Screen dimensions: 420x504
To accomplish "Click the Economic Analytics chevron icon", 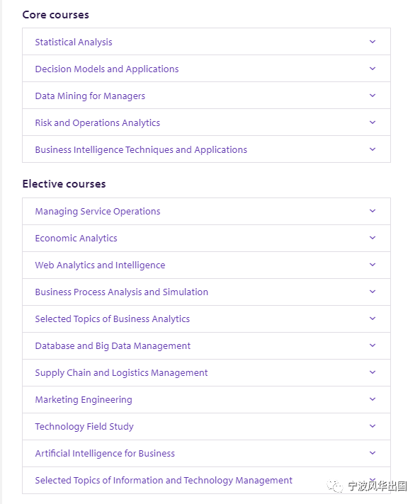I will (373, 238).
